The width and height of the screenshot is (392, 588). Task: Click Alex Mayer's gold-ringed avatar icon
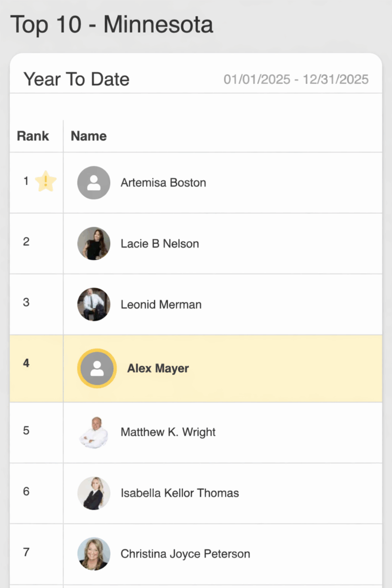(x=97, y=369)
